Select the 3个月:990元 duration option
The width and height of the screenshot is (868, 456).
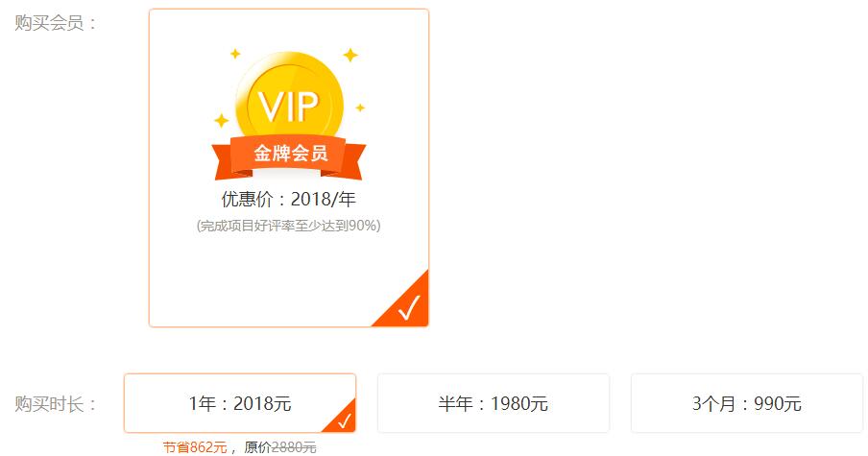(x=747, y=403)
